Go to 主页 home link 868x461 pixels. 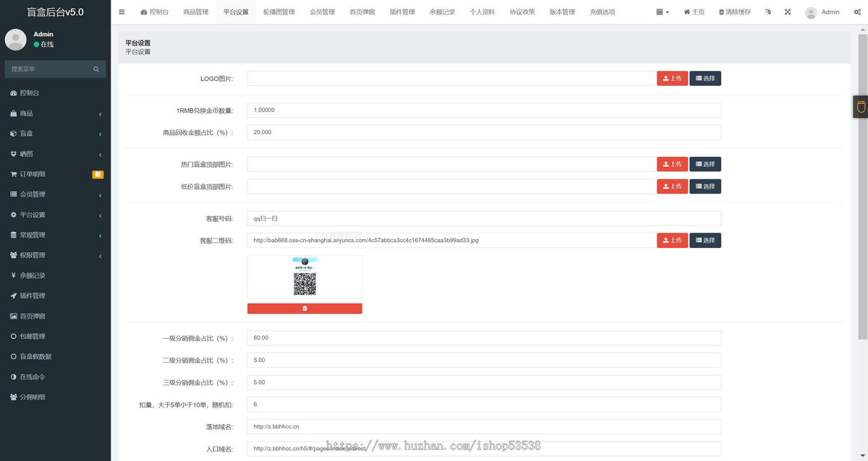coord(694,12)
